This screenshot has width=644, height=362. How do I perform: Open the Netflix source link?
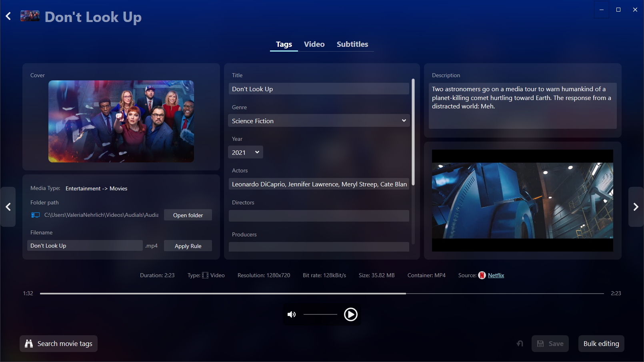coord(496,275)
